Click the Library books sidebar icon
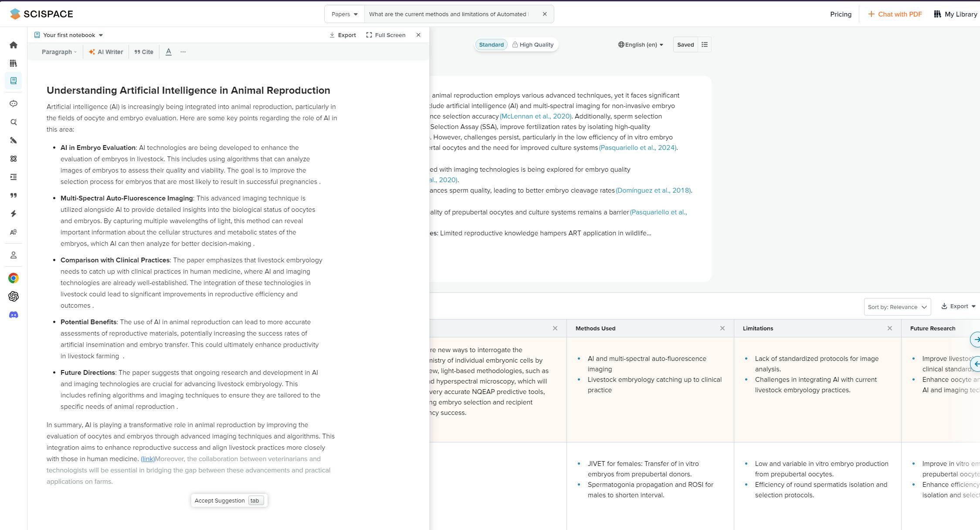The width and height of the screenshot is (980, 530). tap(14, 63)
